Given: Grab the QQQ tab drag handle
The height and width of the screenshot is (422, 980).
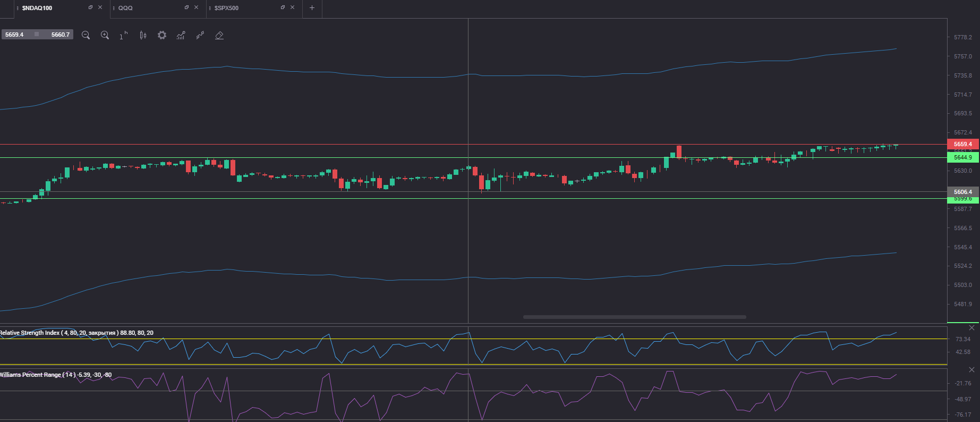Looking at the screenshot, I should click(114, 8).
